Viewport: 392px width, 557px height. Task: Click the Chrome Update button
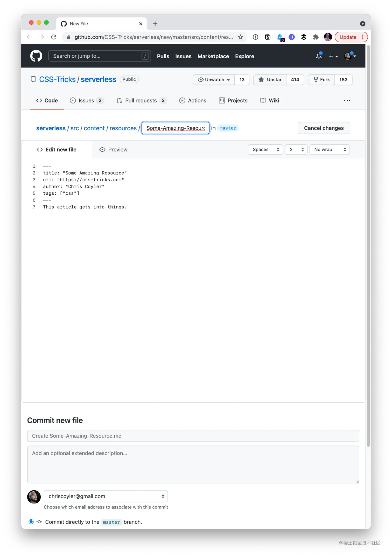click(x=351, y=37)
